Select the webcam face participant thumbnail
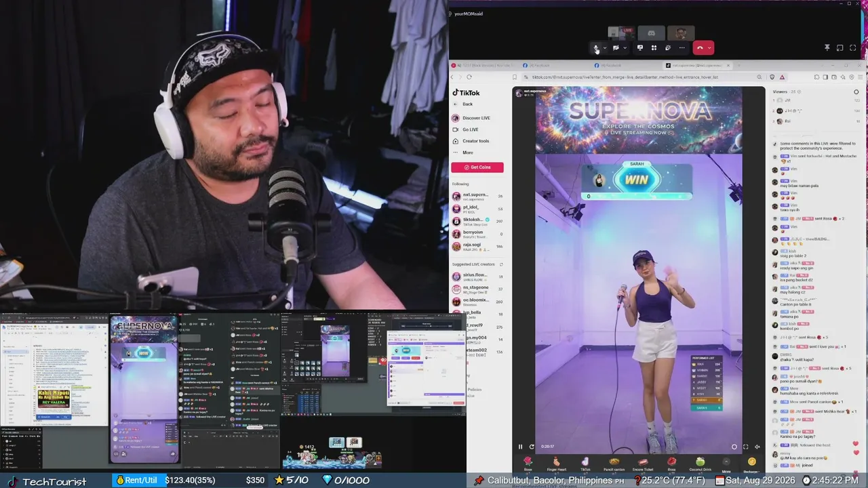This screenshot has width=868, height=488. coord(681,33)
